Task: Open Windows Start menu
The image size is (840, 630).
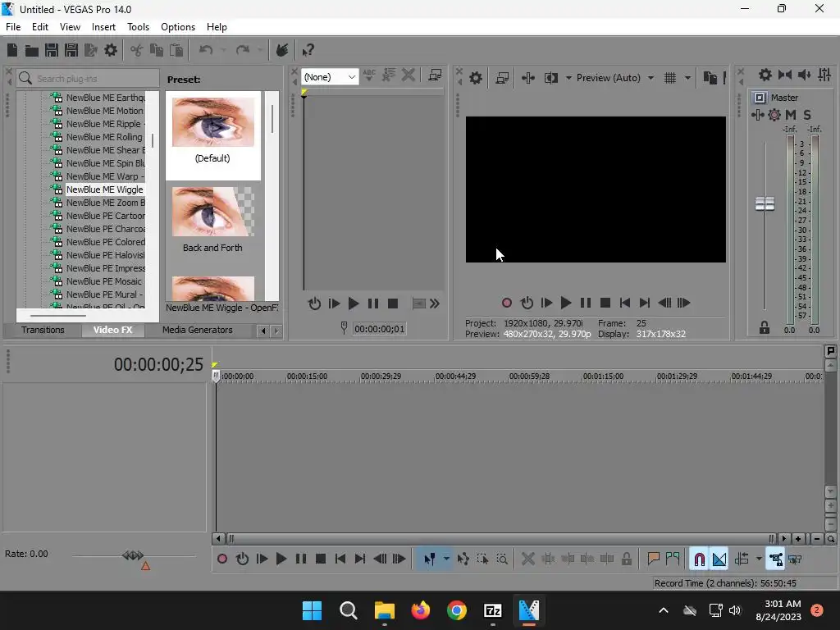Action: [312, 610]
